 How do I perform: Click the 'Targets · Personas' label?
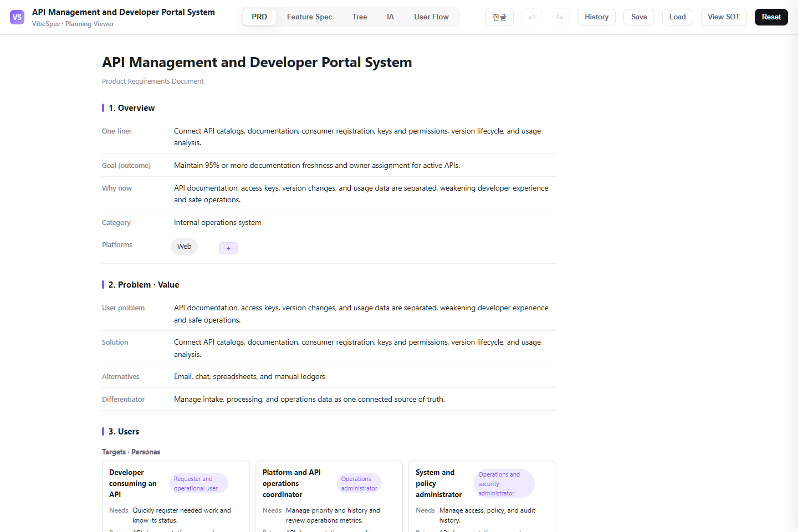[131, 452]
